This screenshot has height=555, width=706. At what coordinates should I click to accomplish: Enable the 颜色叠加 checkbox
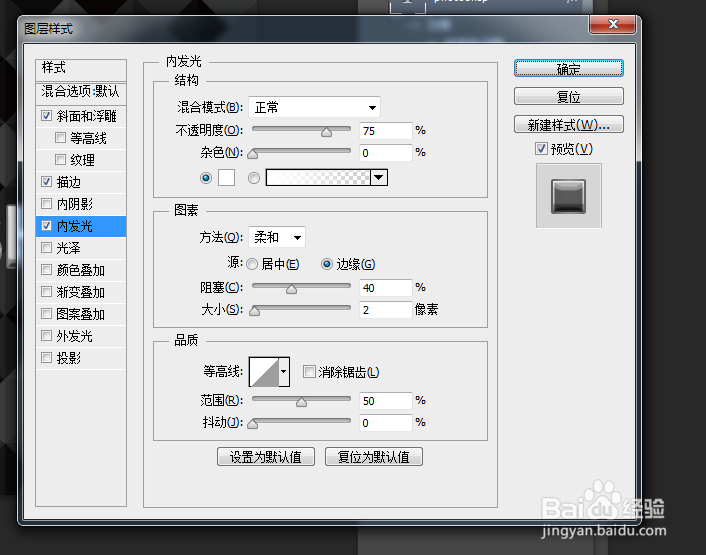(x=46, y=270)
